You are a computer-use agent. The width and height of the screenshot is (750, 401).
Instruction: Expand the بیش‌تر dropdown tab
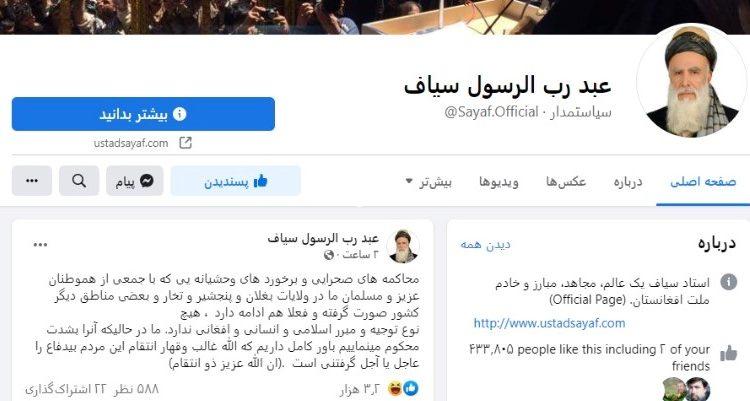429,182
